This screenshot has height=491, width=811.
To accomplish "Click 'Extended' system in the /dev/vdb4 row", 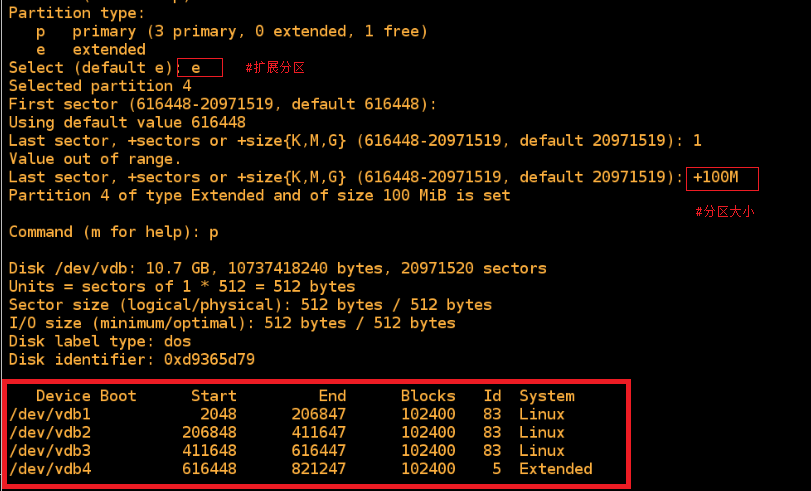I will click(x=556, y=469).
